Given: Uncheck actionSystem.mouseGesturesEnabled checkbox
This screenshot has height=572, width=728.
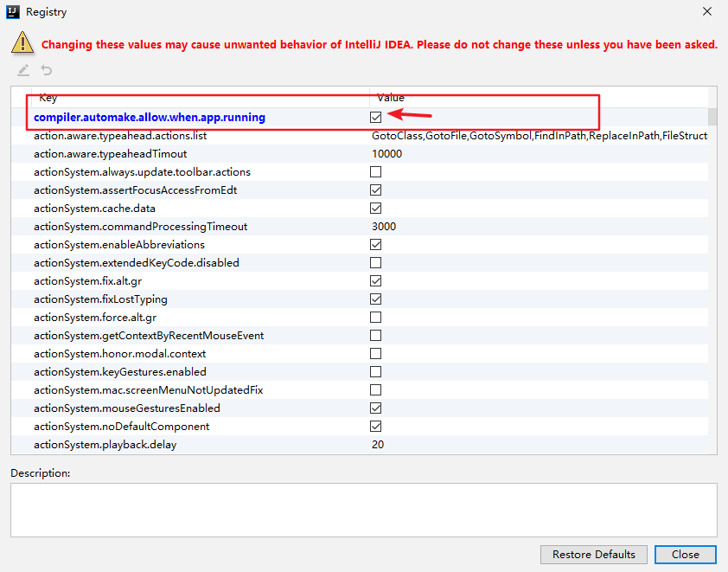Looking at the screenshot, I should click(375, 408).
